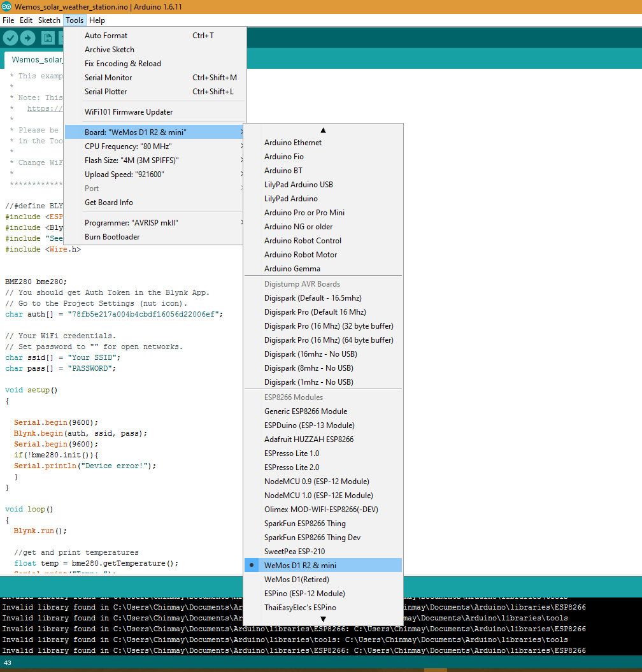Select Get Board Info entry

coord(155,203)
